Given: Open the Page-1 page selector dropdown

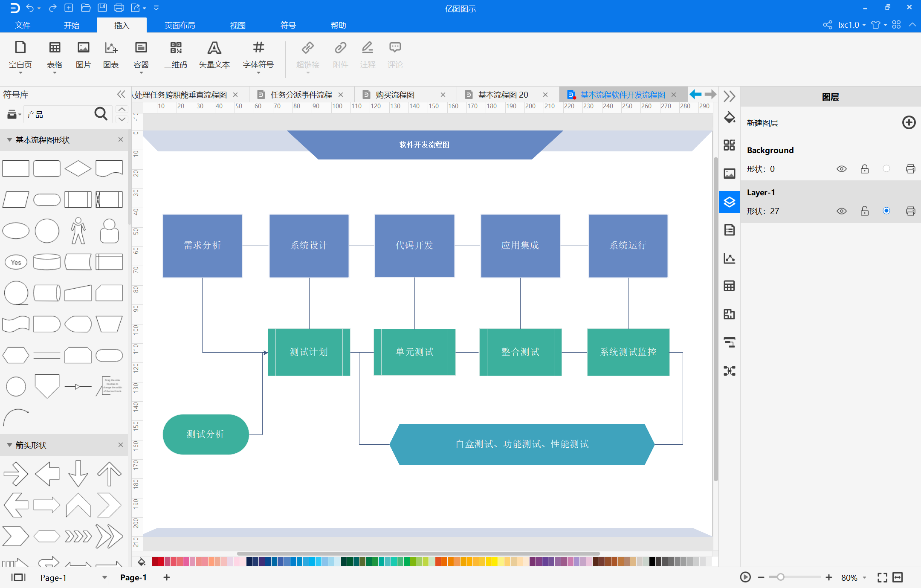Looking at the screenshot, I should pyautogui.click(x=104, y=577).
